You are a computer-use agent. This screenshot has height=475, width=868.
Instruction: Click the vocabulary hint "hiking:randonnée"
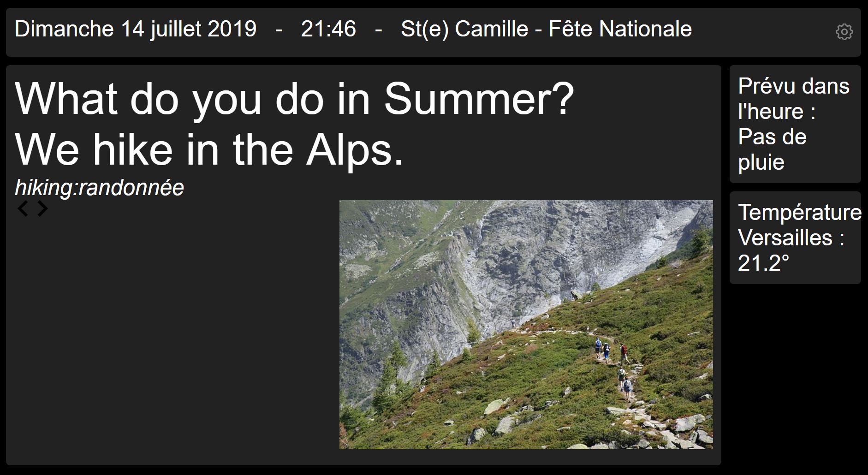pyautogui.click(x=99, y=188)
